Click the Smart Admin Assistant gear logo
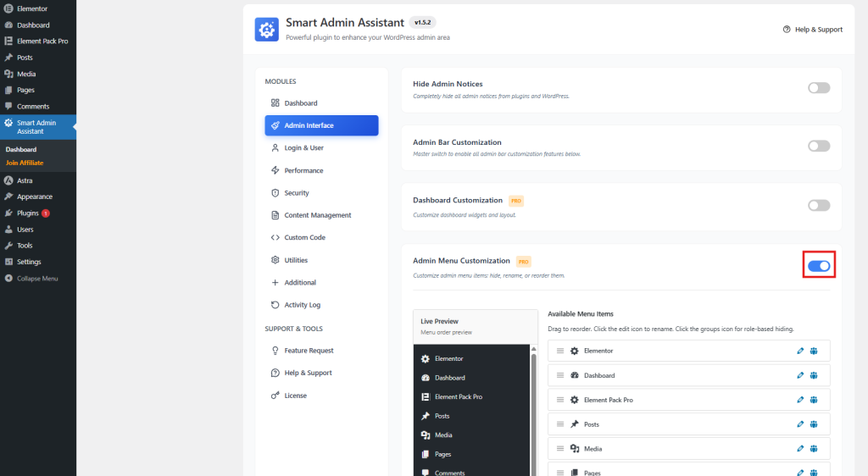This screenshot has height=476, width=868. click(x=267, y=30)
